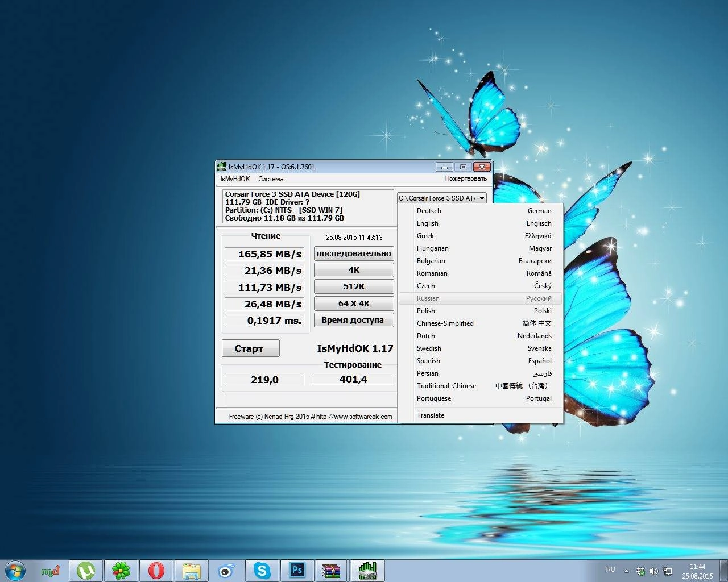
Task: Click the Пожертвовать menu item
Action: tap(466, 178)
